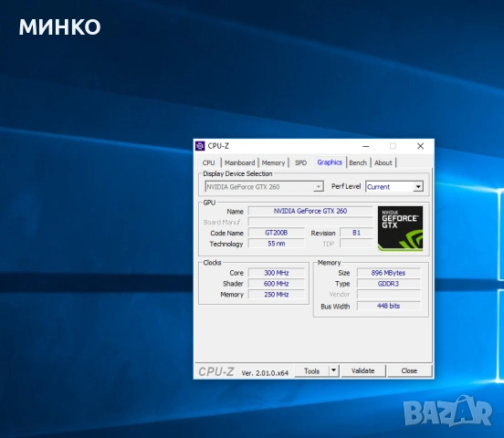Click the Code Name value GT200B

[276, 233]
